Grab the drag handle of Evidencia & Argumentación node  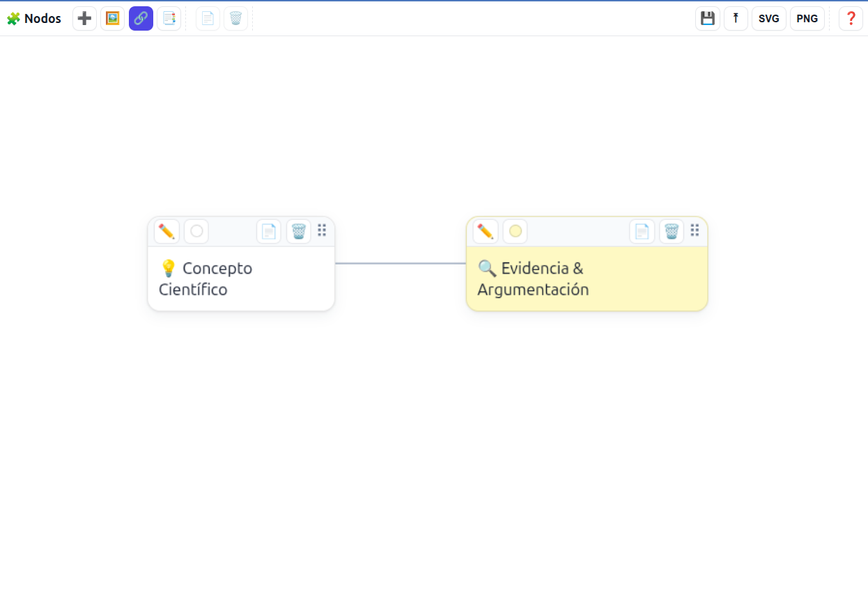pos(695,230)
